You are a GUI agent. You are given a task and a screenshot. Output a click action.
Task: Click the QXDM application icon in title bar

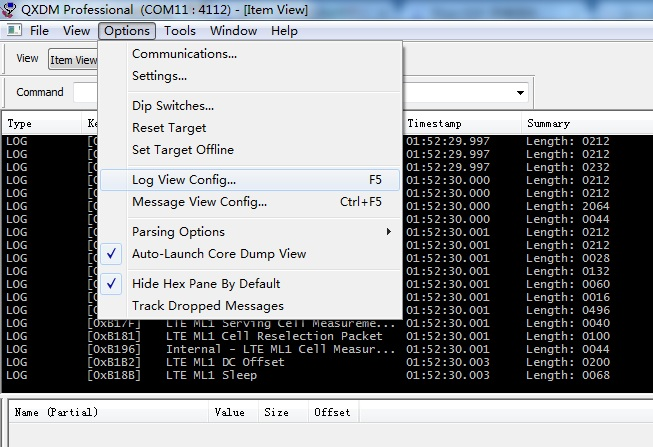8,10
